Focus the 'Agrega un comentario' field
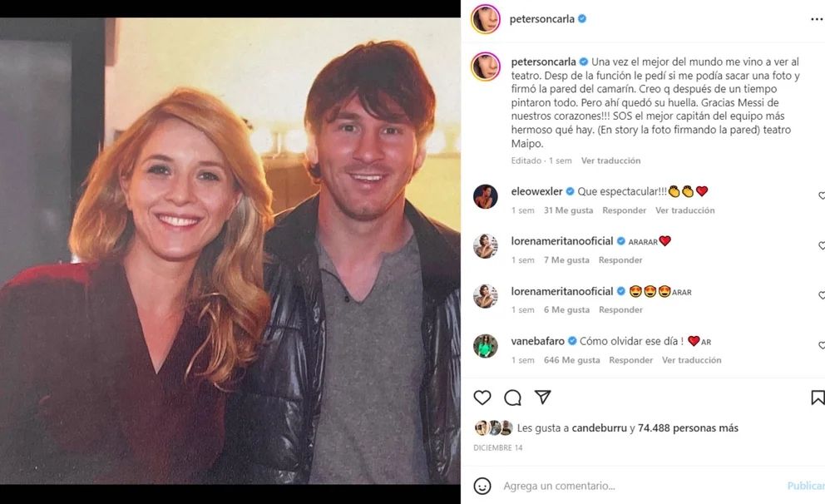The width and height of the screenshot is (825, 504). pyautogui.click(x=632, y=486)
